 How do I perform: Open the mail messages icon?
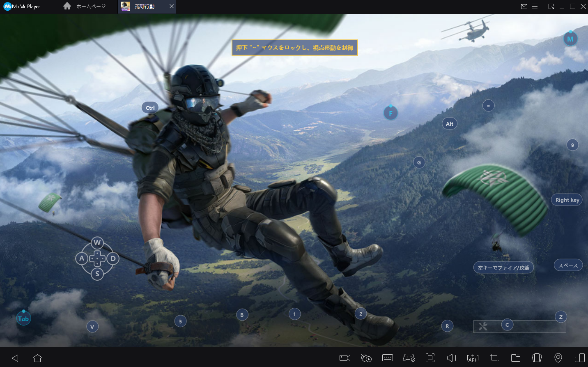(524, 7)
